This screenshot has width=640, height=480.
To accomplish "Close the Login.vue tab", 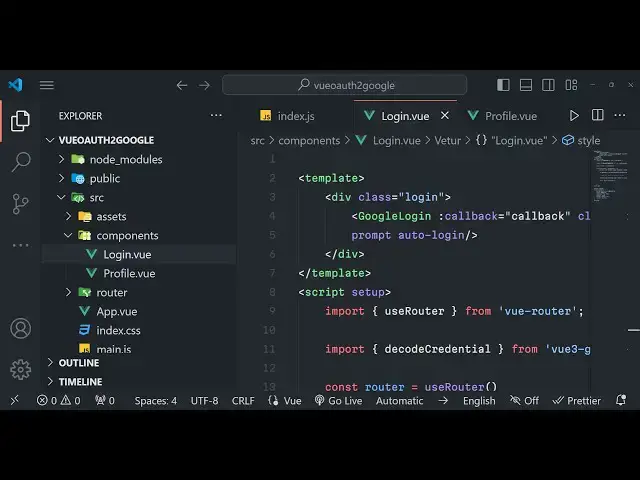I will tap(444, 116).
